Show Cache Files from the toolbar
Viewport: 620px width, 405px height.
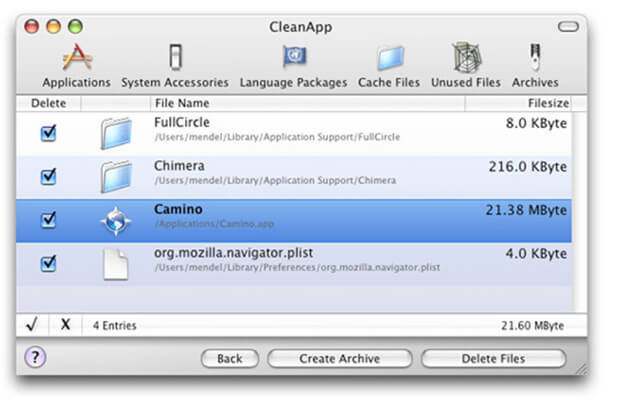pos(389,66)
